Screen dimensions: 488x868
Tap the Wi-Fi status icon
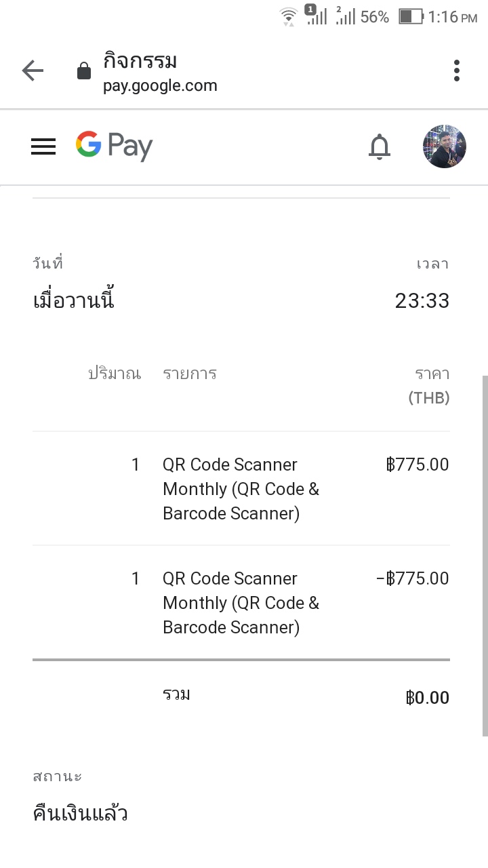click(289, 16)
